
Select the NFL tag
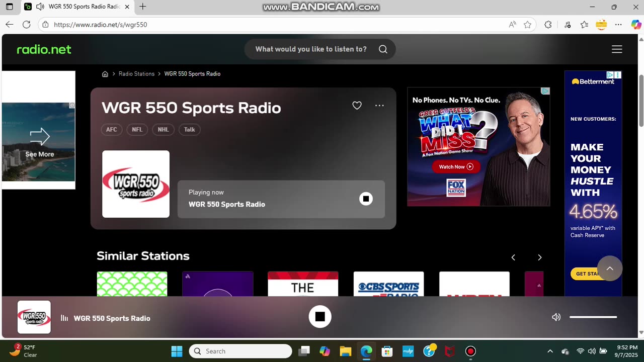coord(137,130)
